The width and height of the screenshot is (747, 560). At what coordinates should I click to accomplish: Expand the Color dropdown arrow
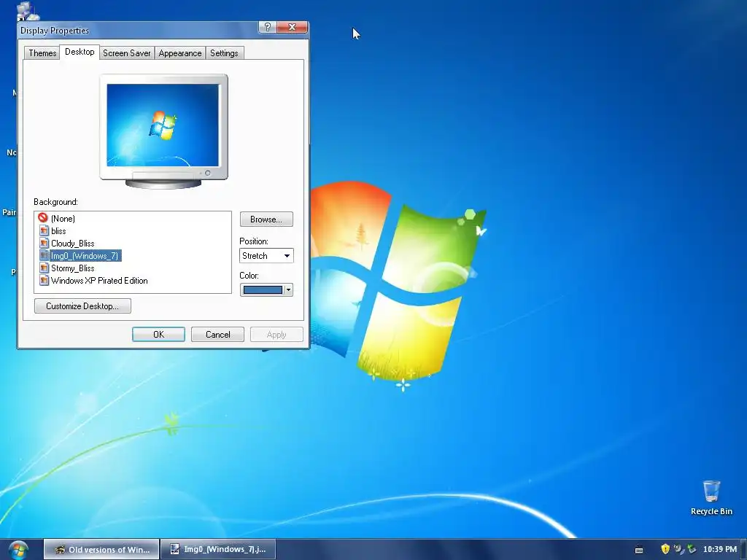tap(288, 289)
